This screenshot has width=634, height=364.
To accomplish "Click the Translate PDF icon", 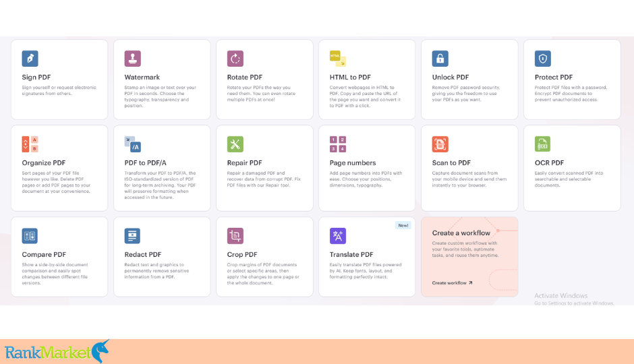I will pyautogui.click(x=338, y=236).
